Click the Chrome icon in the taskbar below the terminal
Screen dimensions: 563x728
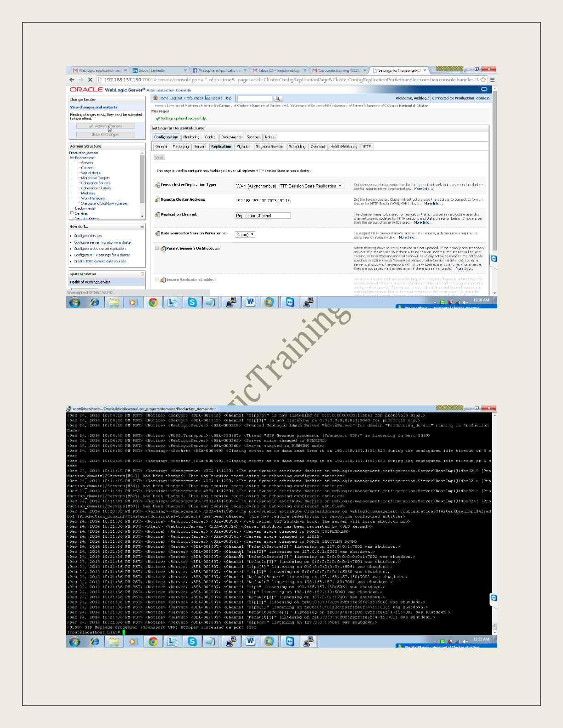tap(153, 641)
